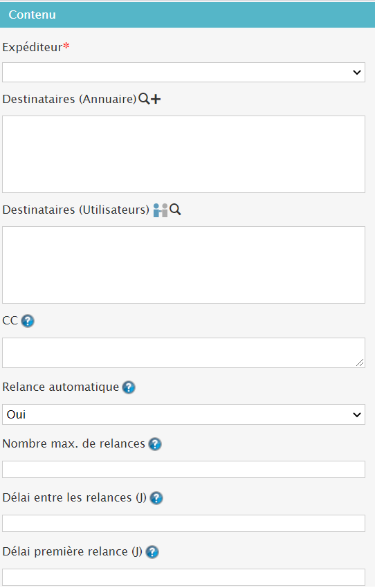This screenshot has height=588, width=375.
Task: Focus the CC text area
Action: pyautogui.click(x=184, y=353)
